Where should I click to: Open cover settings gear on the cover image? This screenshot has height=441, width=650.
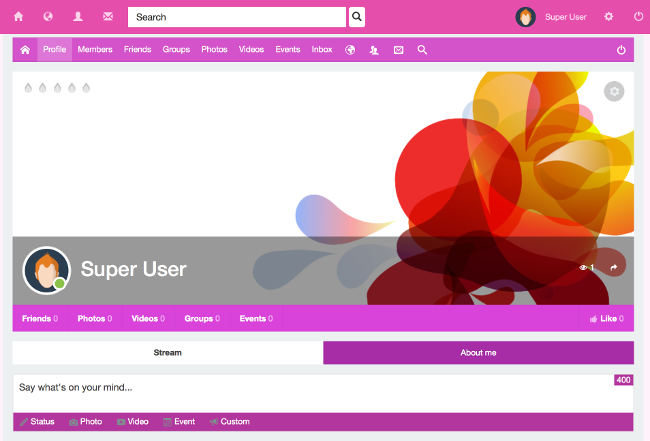coord(614,91)
